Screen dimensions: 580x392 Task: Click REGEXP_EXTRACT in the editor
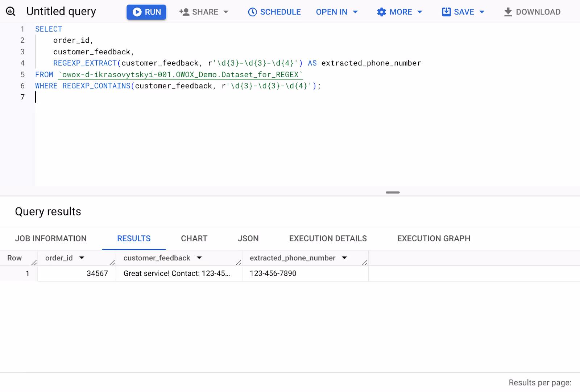85,63
